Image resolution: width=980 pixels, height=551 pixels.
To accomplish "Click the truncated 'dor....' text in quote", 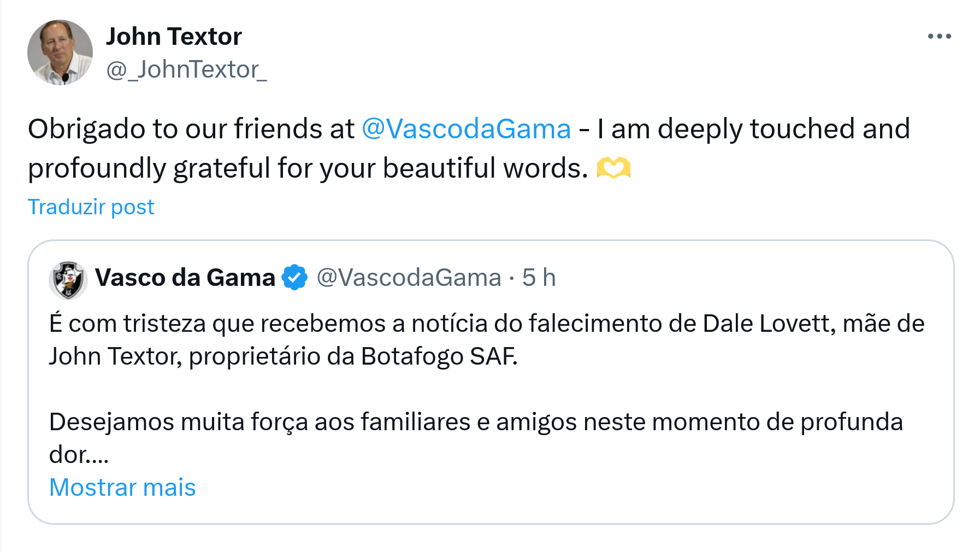I will point(79,455).
